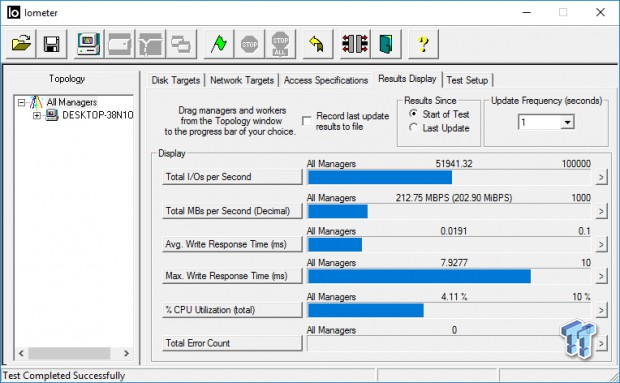Image resolution: width=620 pixels, height=383 pixels.
Task: Click Test Completed Successfully status text
Action: 64,375
